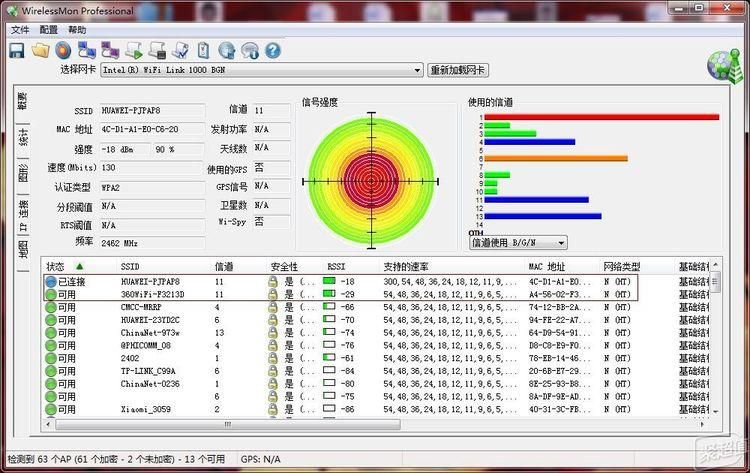Click the WirelessMon title bar app icon
The image size is (750, 473).
(x=13, y=11)
